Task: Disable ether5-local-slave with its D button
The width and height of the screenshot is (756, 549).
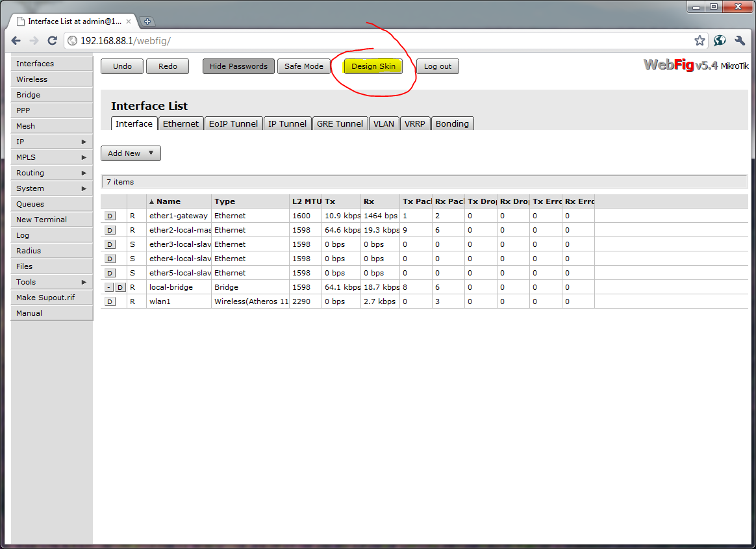Action: click(x=110, y=273)
